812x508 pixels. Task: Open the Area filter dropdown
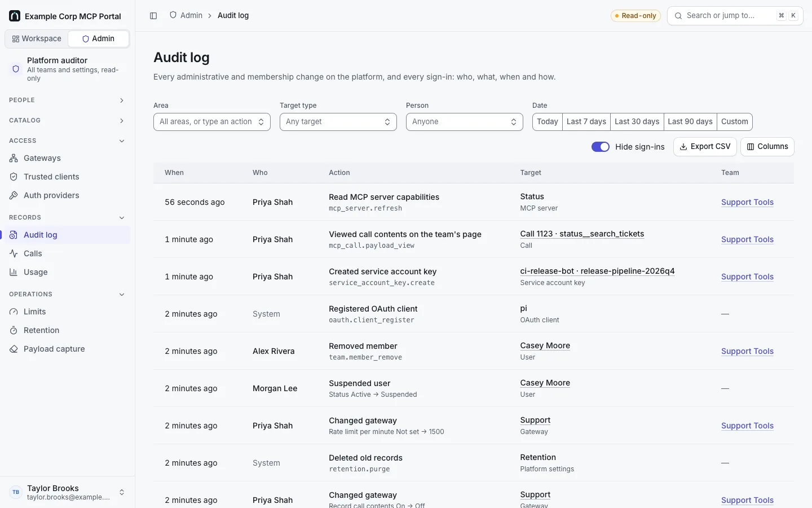click(x=212, y=122)
